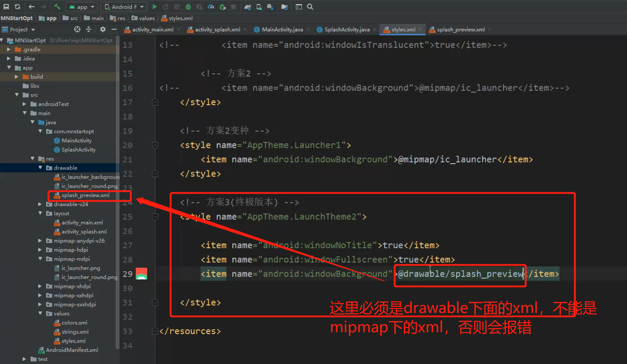Close the activity_main.xml tab
Image resolution: width=627 pixels, height=364 pixels.
pyautogui.click(x=178, y=30)
